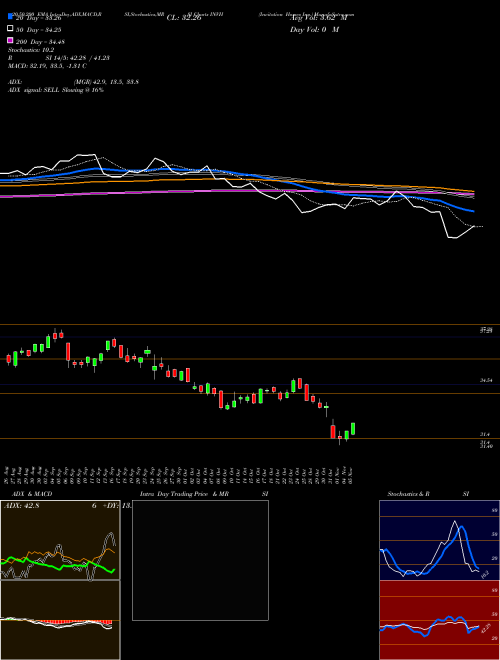Click the 'Stochastics: 10.2' reading

point(31,50)
